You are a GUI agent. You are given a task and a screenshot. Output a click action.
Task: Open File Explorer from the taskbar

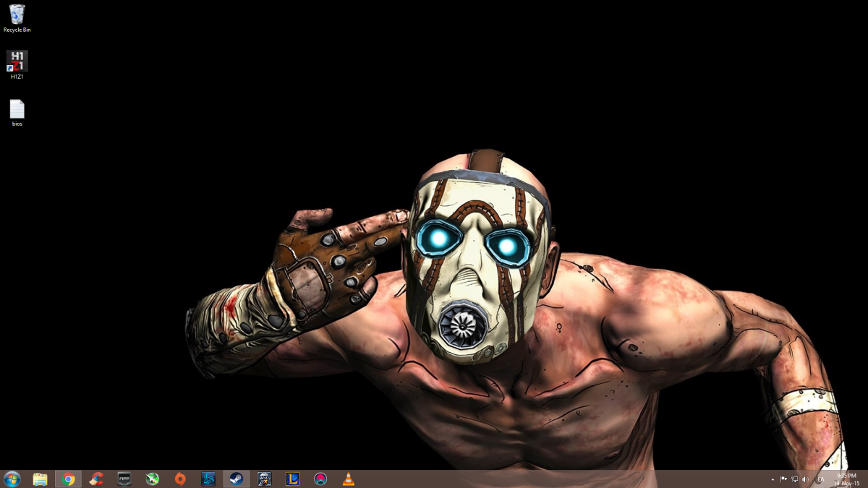click(41, 479)
